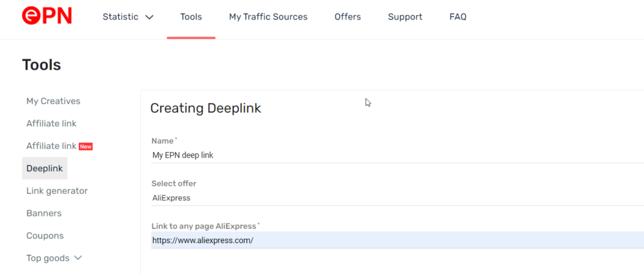Click the red New badge
The width and height of the screenshot is (644, 275).
pos(86,146)
